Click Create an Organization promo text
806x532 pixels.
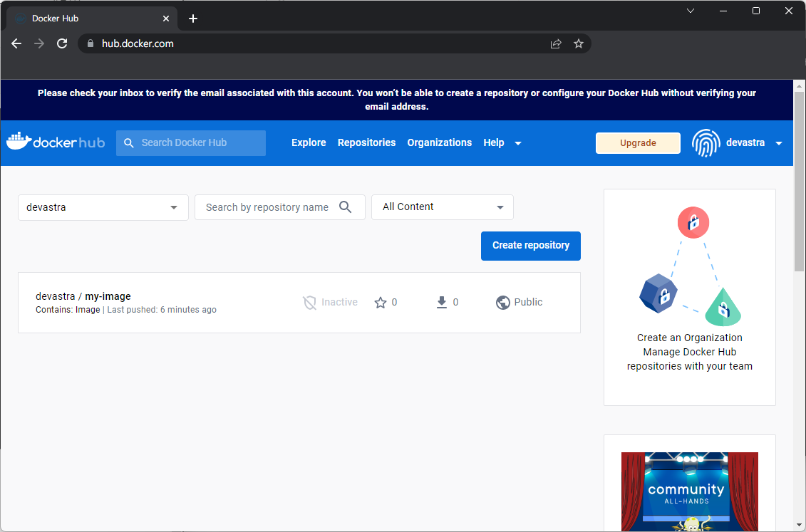click(689, 338)
